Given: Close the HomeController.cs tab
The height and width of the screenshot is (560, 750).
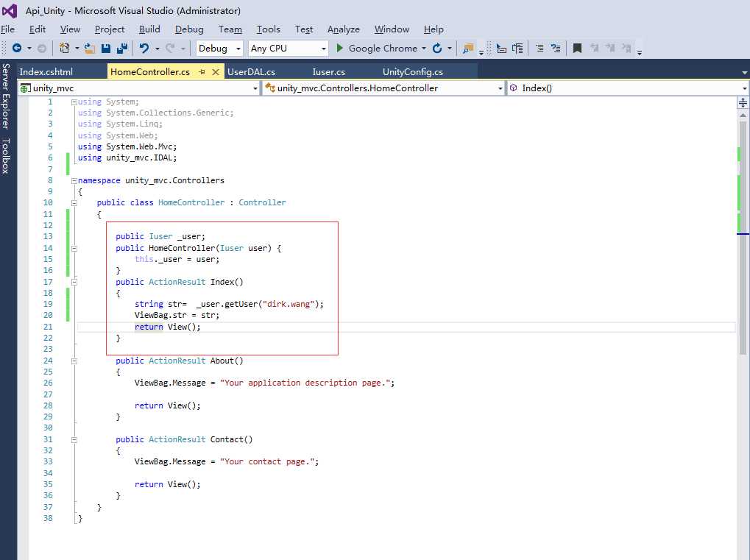Looking at the screenshot, I should 216,71.
